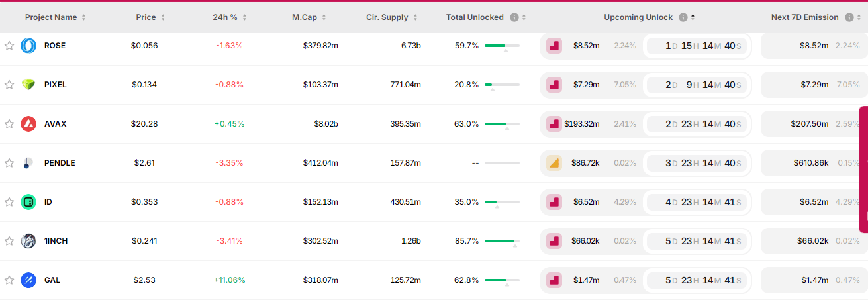
Task: Click the GAL blue logo icon
Action: (x=28, y=280)
